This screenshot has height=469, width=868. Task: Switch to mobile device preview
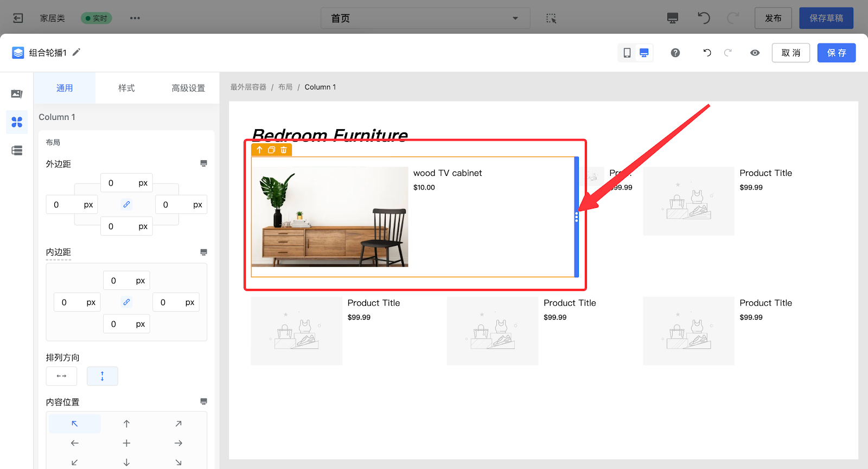(x=627, y=53)
